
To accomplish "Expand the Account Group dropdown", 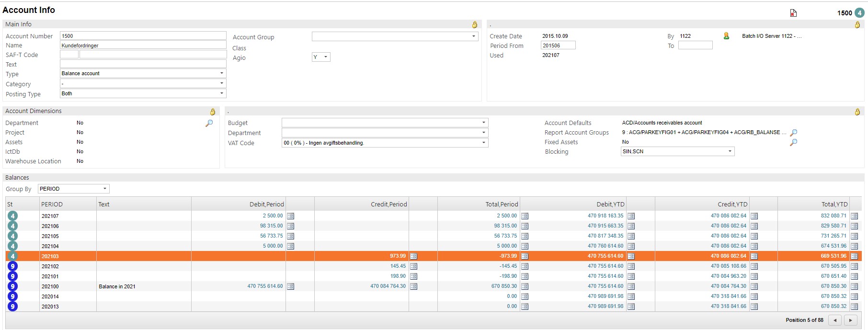I will 473,36.
